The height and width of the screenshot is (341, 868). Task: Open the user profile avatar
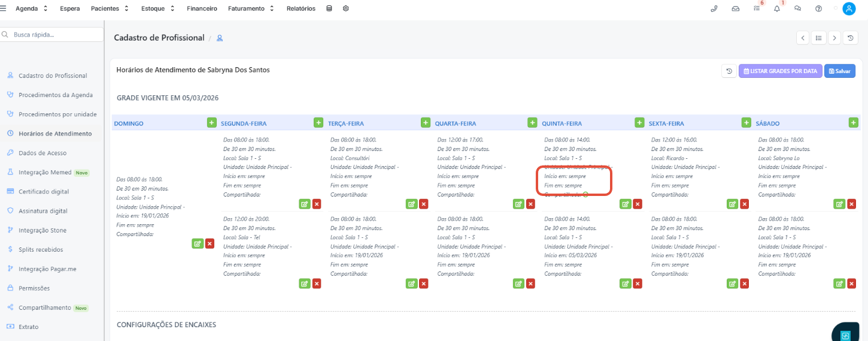tap(849, 9)
